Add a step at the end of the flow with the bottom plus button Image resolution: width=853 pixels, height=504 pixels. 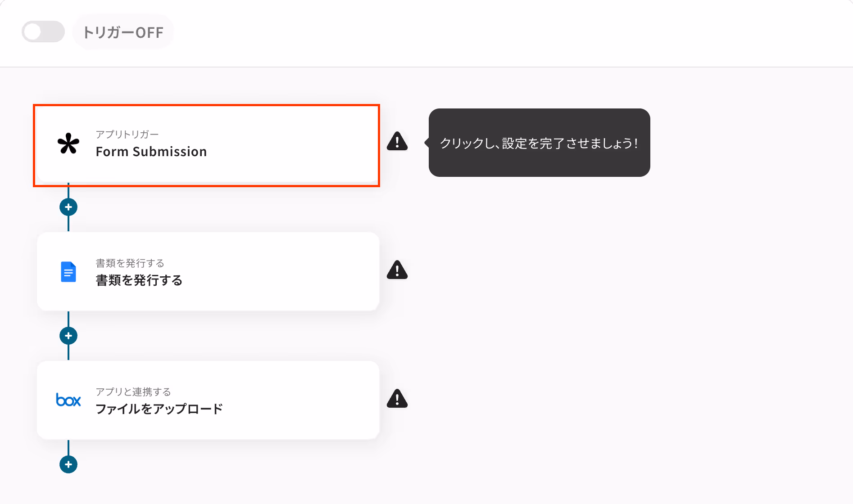coord(68,464)
